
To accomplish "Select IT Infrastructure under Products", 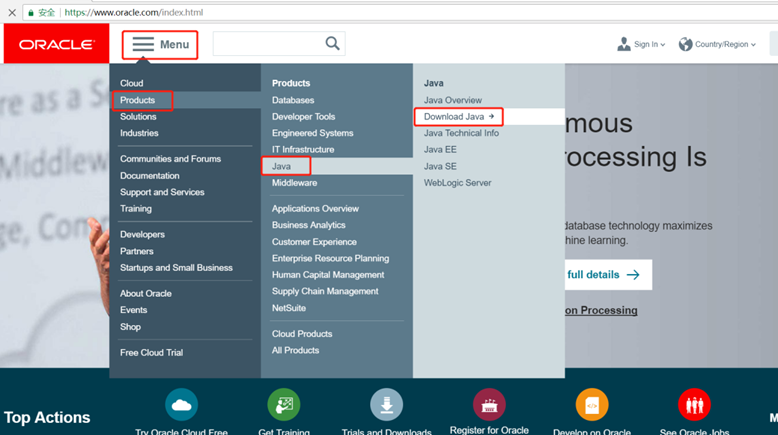I will 303,149.
